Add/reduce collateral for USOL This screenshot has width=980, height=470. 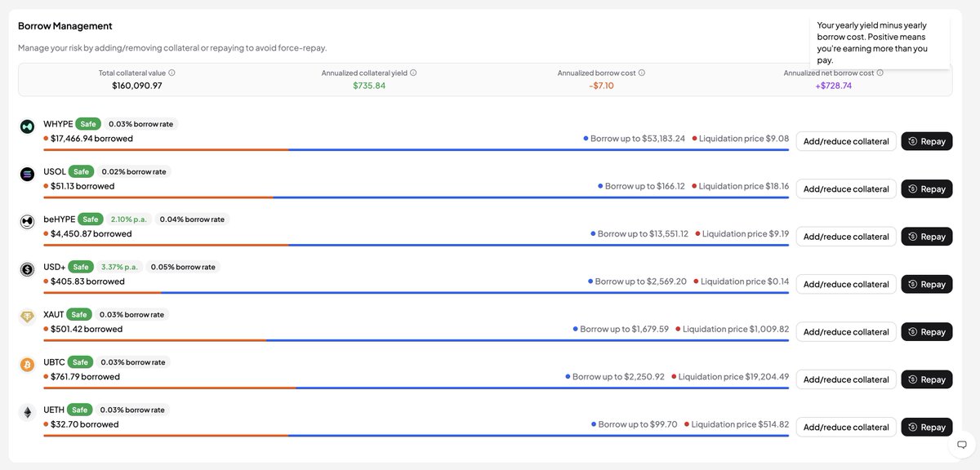(x=846, y=188)
